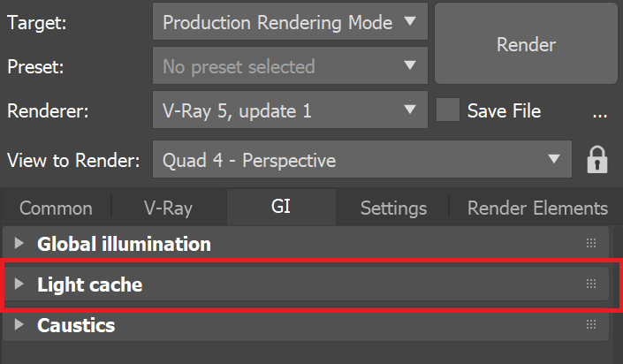Select the GI tab
Image resolution: width=623 pixels, height=364 pixels.
[280, 209]
